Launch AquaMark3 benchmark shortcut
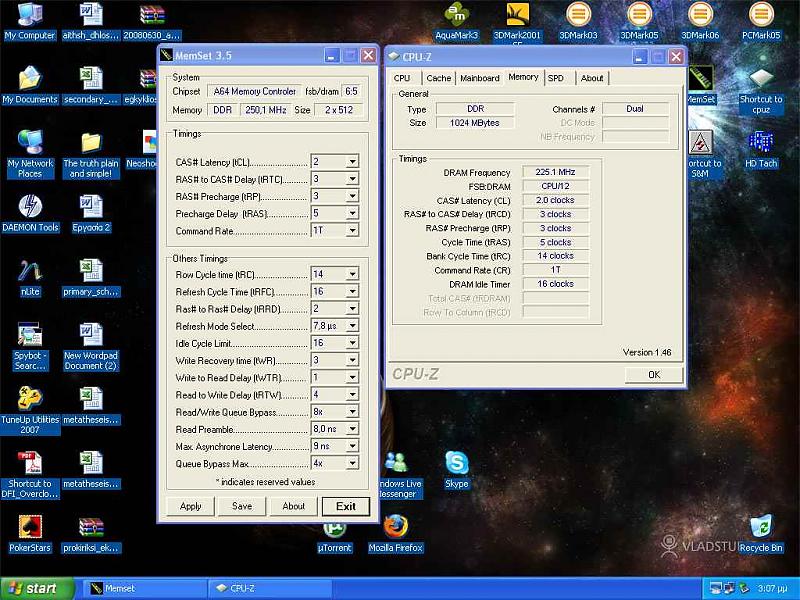 point(457,21)
